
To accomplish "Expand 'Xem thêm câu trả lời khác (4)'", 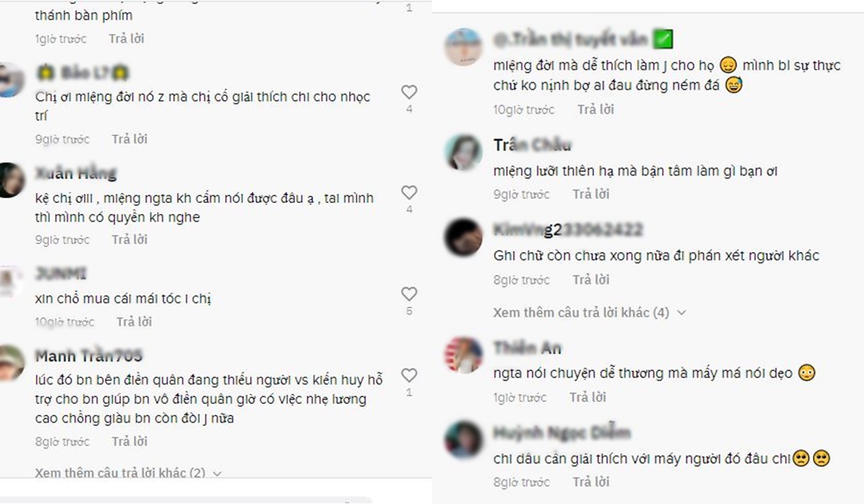I will (x=590, y=313).
